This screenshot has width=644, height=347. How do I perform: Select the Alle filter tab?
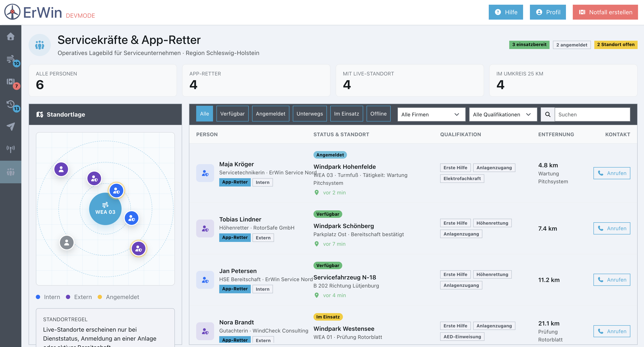point(204,114)
